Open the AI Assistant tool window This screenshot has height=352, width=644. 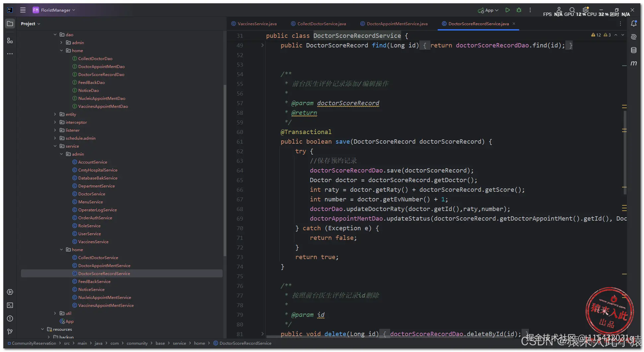(634, 36)
